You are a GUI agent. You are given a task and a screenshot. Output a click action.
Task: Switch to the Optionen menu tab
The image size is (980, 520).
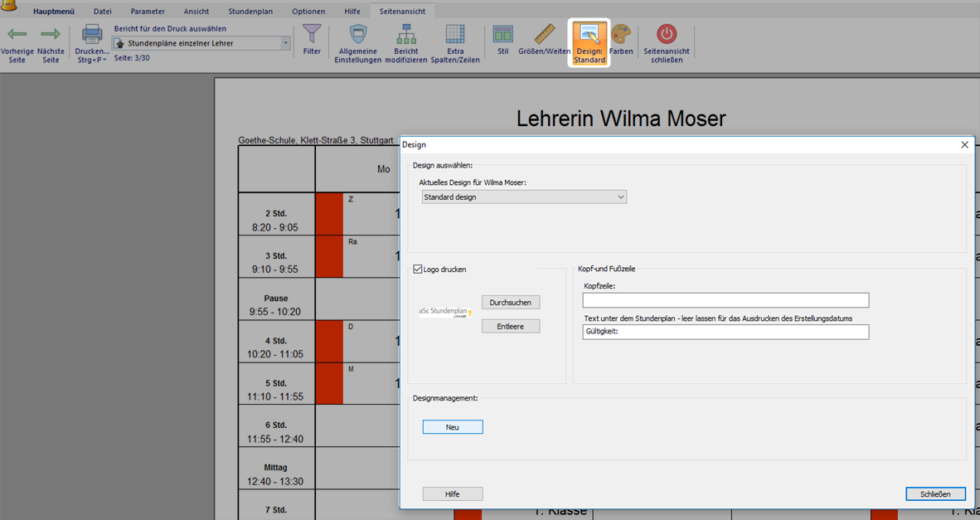[x=308, y=12]
